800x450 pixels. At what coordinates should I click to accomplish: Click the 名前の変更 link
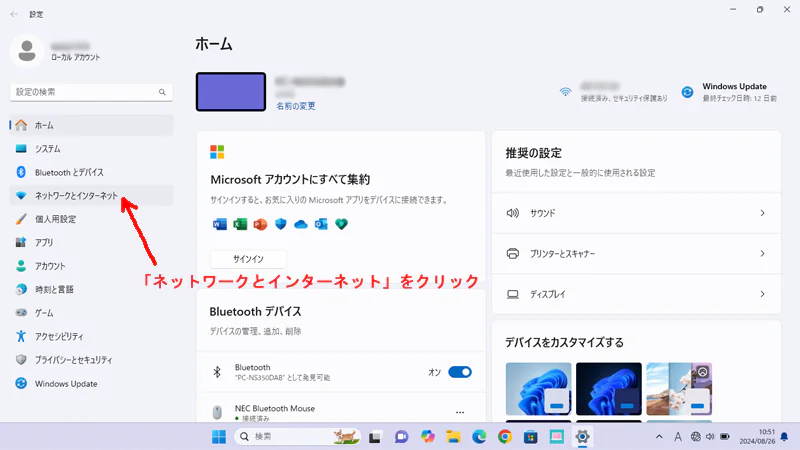(x=296, y=106)
